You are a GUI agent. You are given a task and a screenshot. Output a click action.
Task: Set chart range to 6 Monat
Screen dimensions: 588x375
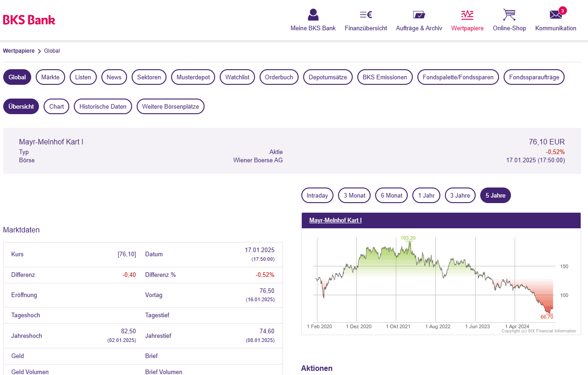(x=392, y=195)
